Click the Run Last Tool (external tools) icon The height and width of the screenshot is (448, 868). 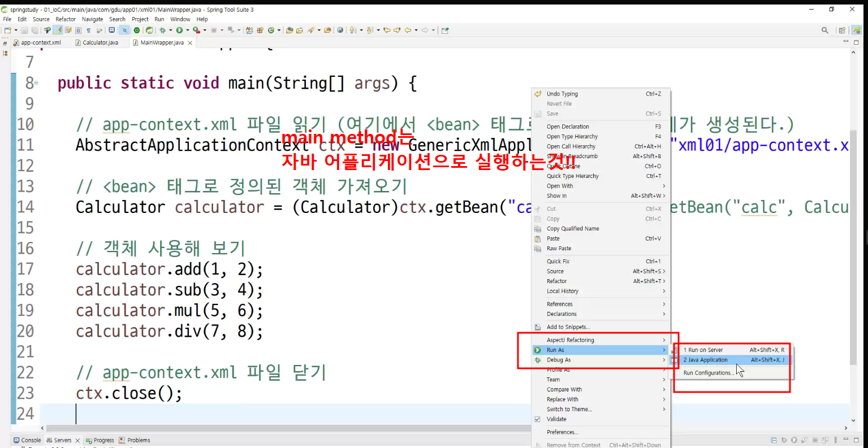click(x=196, y=30)
